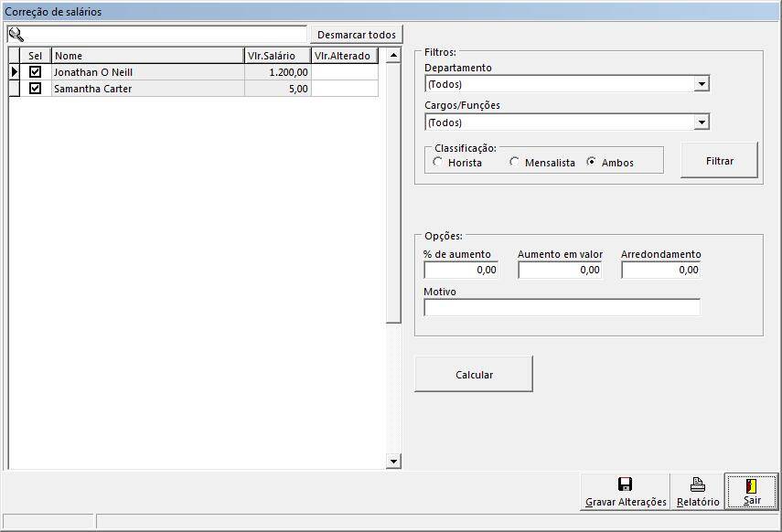Click the Gravar Alterações save icon
782x532 pixels.
click(626, 484)
